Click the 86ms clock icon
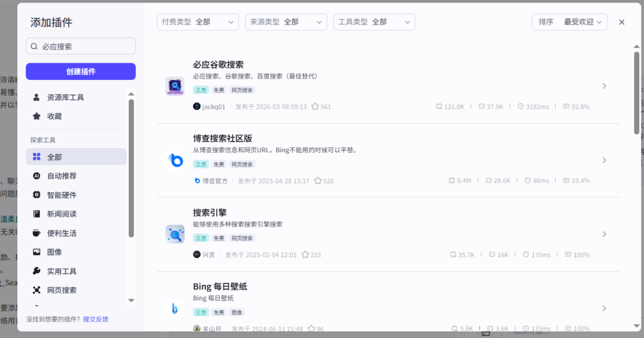 pos(528,180)
